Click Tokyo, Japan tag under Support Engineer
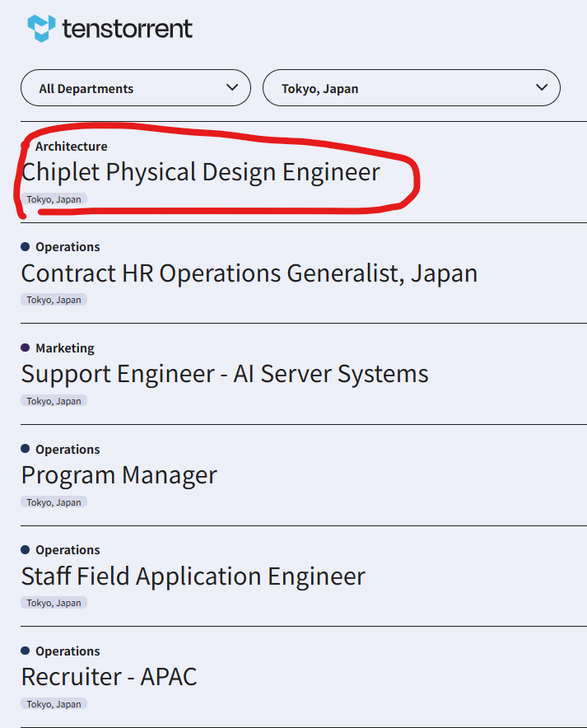 [x=54, y=401]
